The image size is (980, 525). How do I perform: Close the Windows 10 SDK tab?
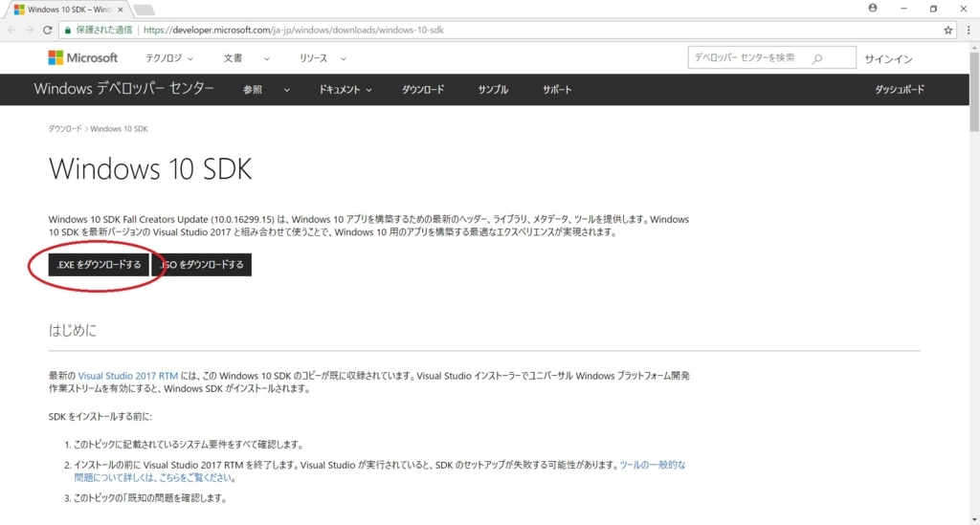coord(121,10)
